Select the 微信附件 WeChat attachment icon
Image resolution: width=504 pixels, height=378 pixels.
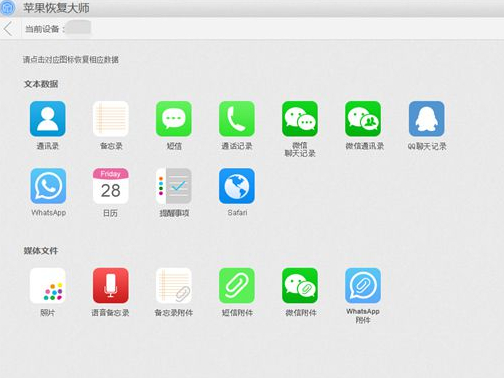pyautogui.click(x=300, y=286)
